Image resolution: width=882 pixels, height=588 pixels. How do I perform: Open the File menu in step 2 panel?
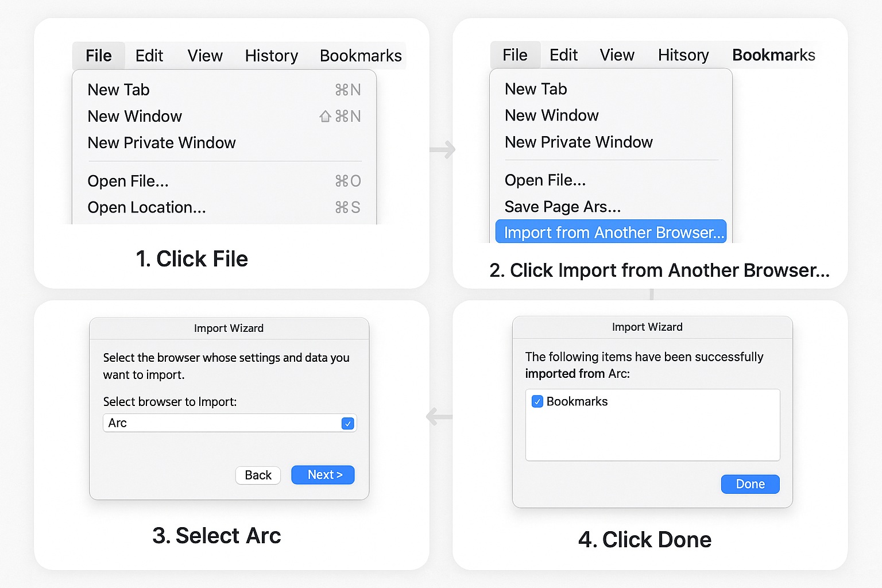click(515, 55)
